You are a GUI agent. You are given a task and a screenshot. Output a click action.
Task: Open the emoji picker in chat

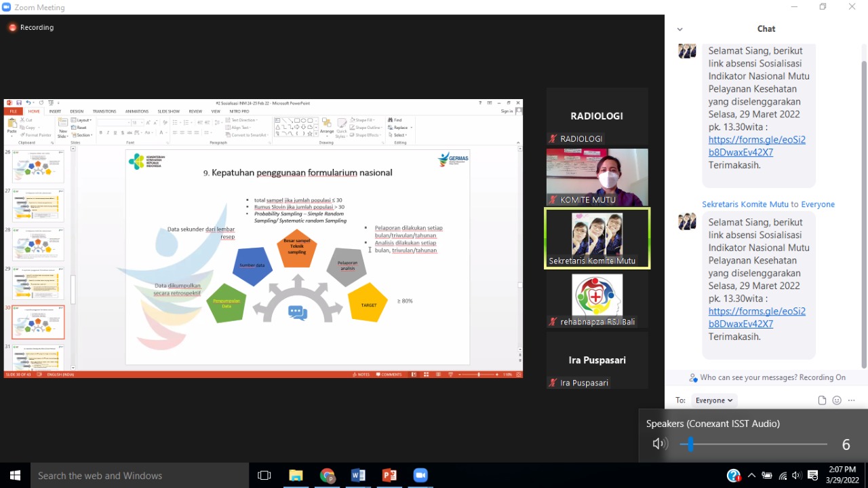coord(837,400)
